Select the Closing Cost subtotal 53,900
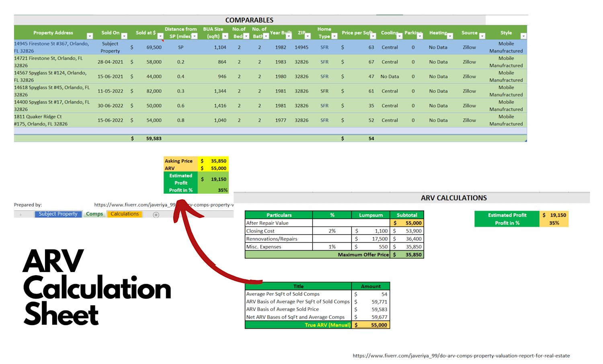The height and width of the screenshot is (364, 603). click(x=407, y=231)
